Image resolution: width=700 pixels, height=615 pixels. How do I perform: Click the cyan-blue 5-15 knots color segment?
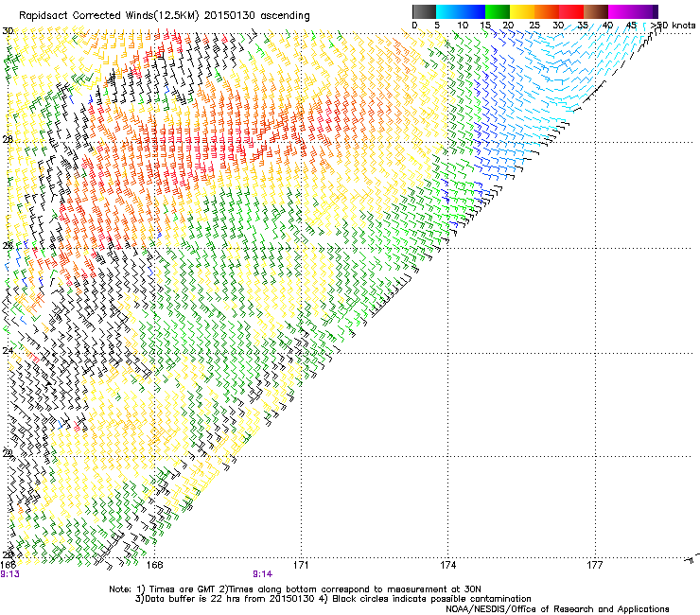461,11
